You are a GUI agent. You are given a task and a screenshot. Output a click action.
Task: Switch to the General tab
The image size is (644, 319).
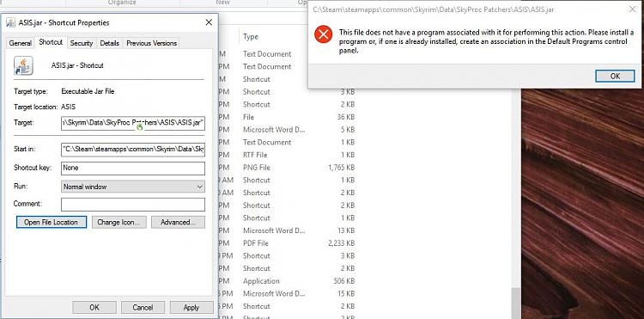(20, 43)
